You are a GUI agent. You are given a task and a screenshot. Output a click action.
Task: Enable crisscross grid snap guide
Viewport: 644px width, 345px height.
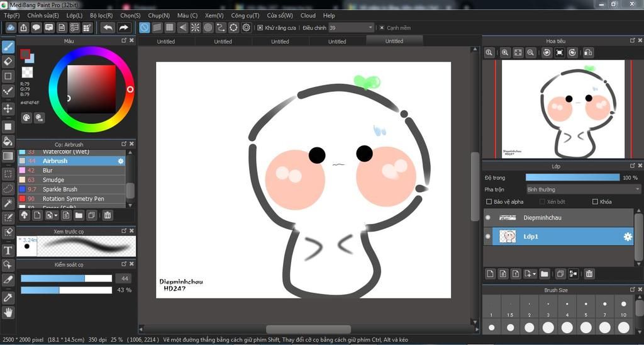[x=170, y=28]
